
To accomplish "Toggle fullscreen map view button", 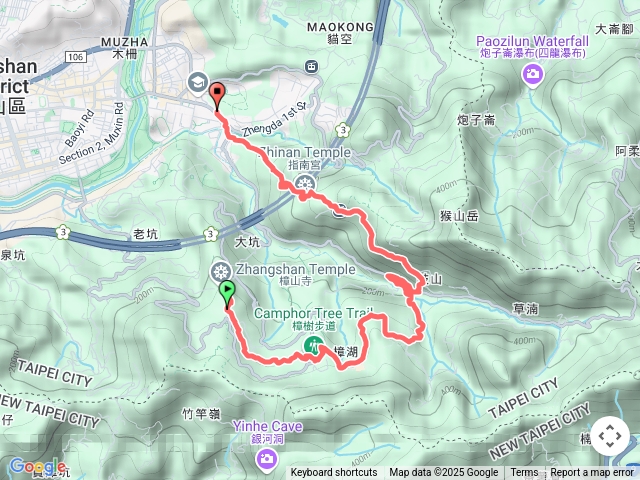I will [610, 436].
